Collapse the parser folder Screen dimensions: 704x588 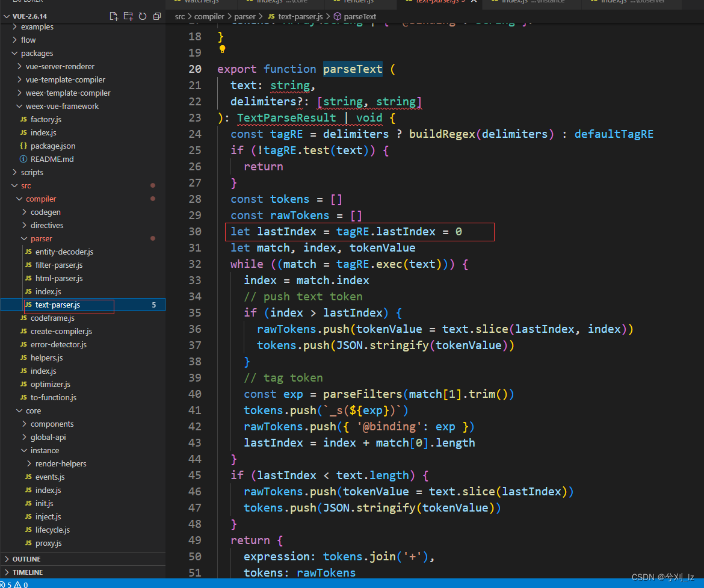click(24, 238)
